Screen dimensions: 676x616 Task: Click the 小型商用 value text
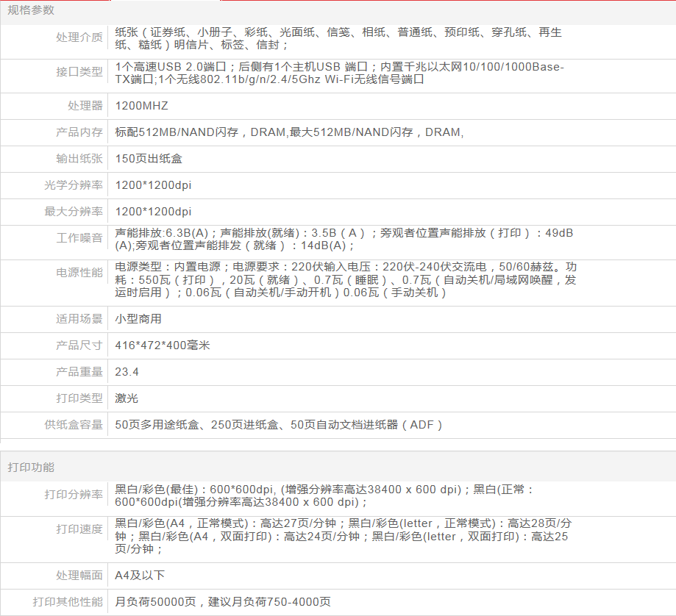coord(138,319)
